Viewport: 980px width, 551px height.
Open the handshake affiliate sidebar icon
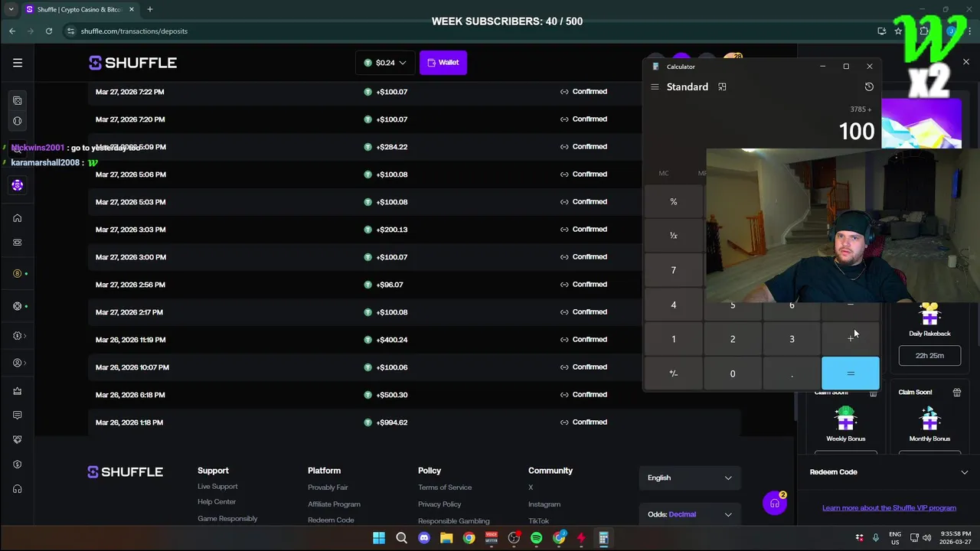pyautogui.click(x=17, y=439)
